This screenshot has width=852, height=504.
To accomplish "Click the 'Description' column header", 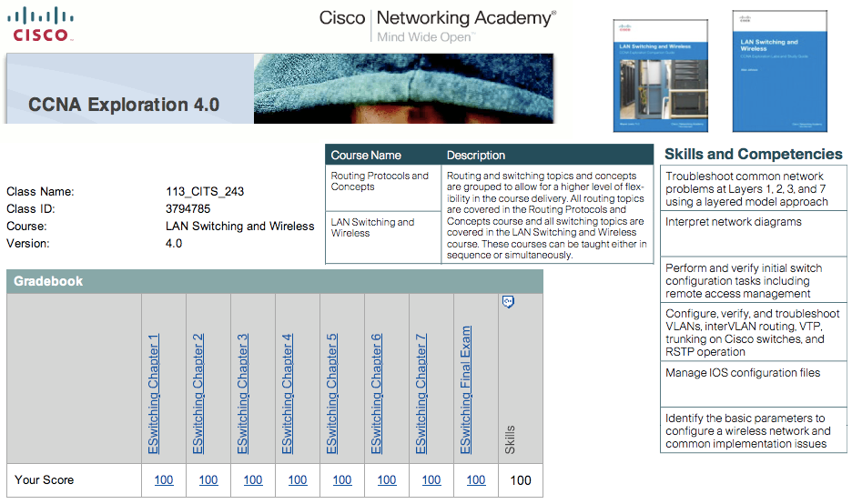I will (x=475, y=156).
